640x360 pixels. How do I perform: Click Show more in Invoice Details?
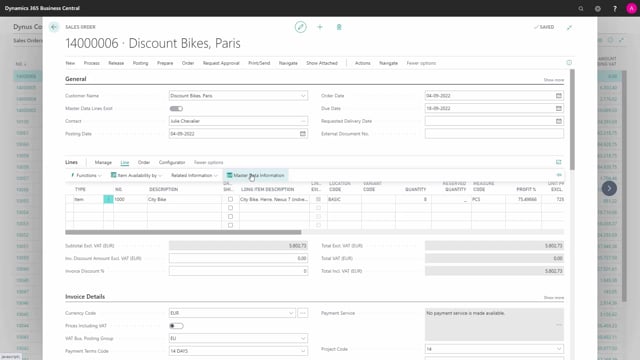(553, 298)
